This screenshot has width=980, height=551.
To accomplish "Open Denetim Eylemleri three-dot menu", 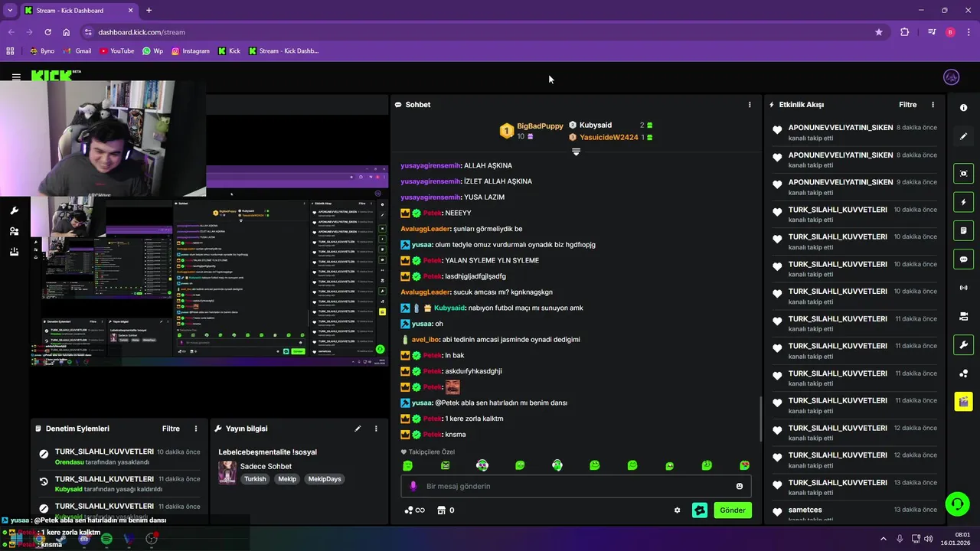I will pos(196,429).
